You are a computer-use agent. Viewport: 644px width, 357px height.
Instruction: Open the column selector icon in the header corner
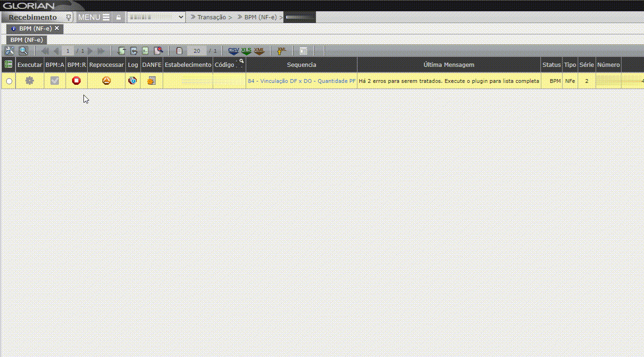coord(8,65)
